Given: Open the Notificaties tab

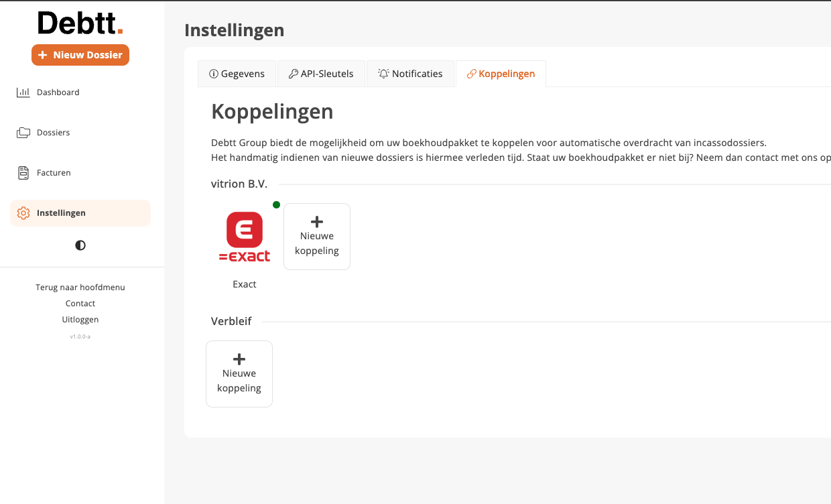Looking at the screenshot, I should coord(410,74).
